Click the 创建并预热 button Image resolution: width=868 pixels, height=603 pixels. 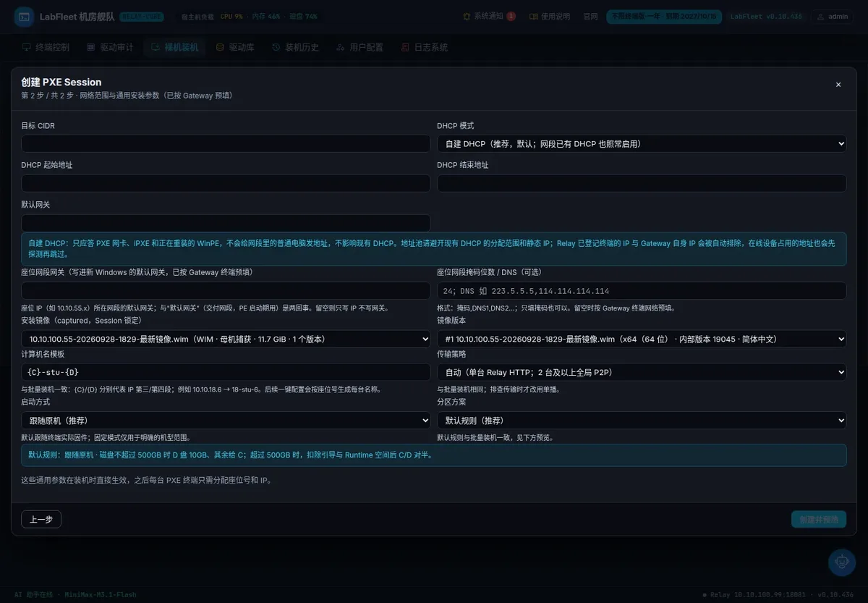[819, 519]
